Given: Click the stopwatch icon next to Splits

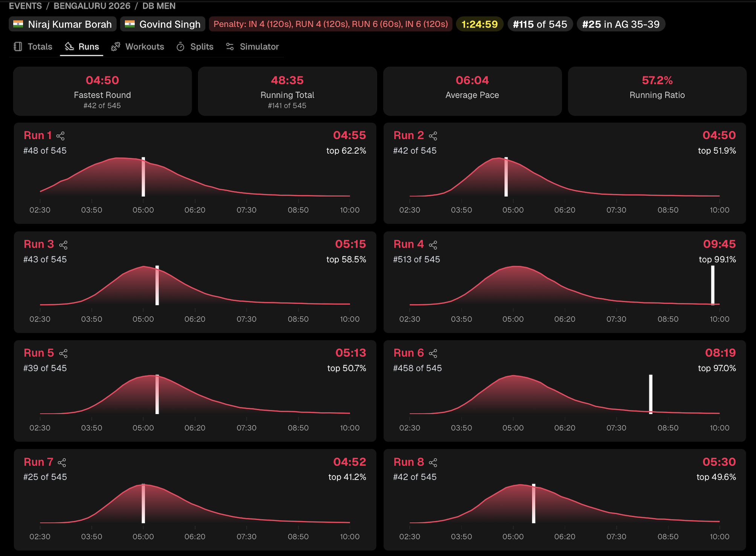Looking at the screenshot, I should (180, 46).
